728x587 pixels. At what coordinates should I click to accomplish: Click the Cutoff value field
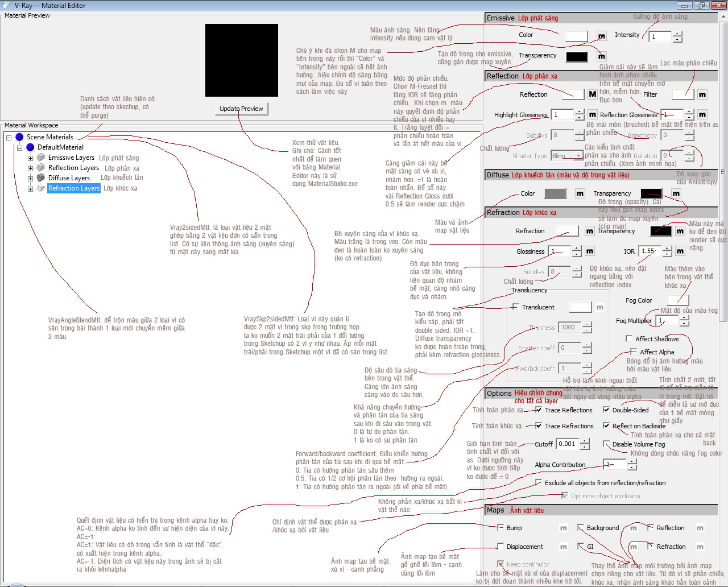tap(568, 444)
